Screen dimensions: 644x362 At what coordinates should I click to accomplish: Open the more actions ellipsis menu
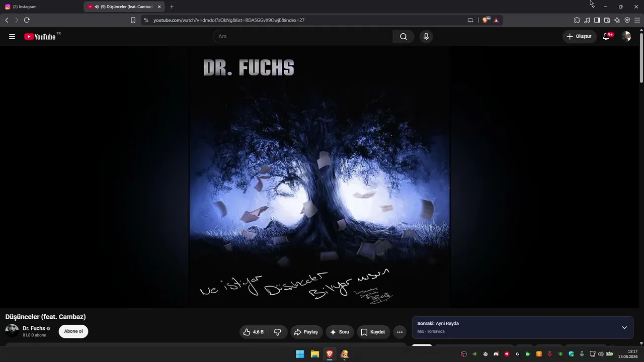pos(399,332)
